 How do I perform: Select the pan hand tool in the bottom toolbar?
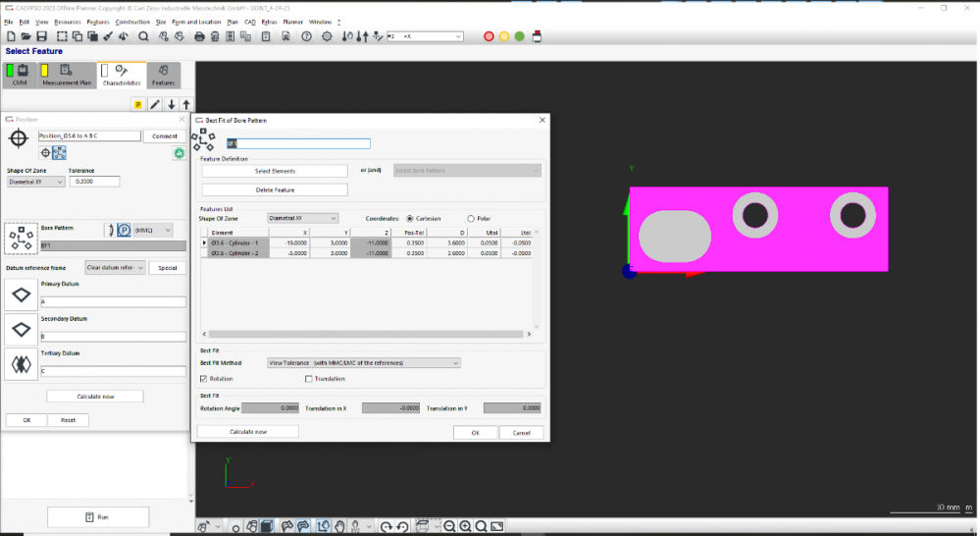tap(339, 527)
